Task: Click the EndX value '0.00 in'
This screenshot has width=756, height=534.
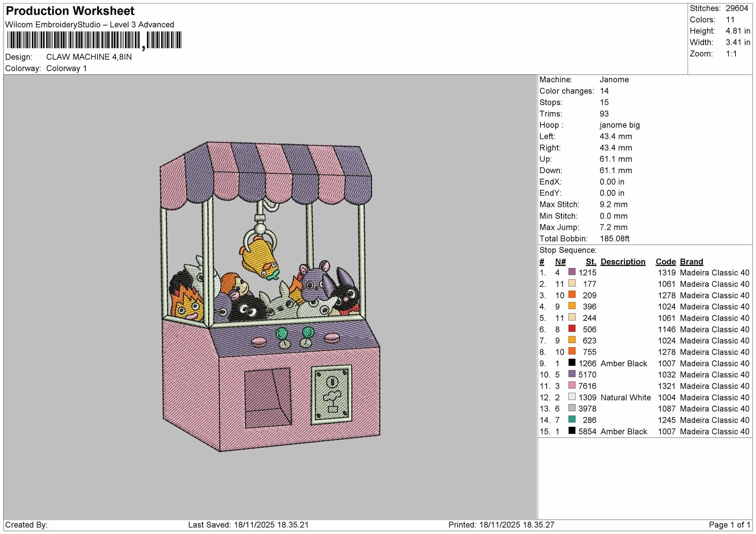Action: coord(612,182)
